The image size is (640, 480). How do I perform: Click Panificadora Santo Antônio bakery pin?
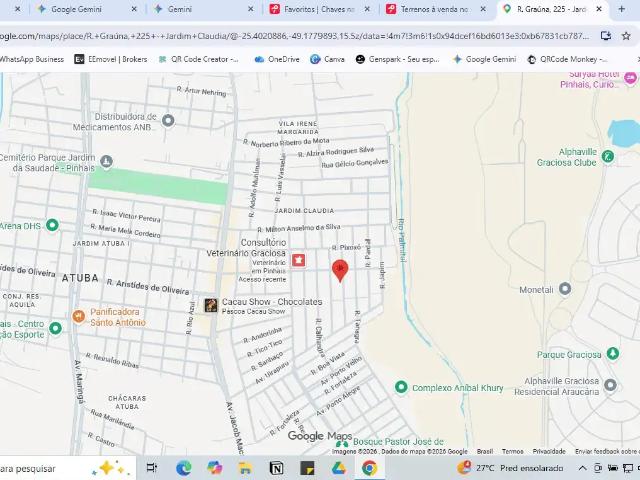coord(78,317)
